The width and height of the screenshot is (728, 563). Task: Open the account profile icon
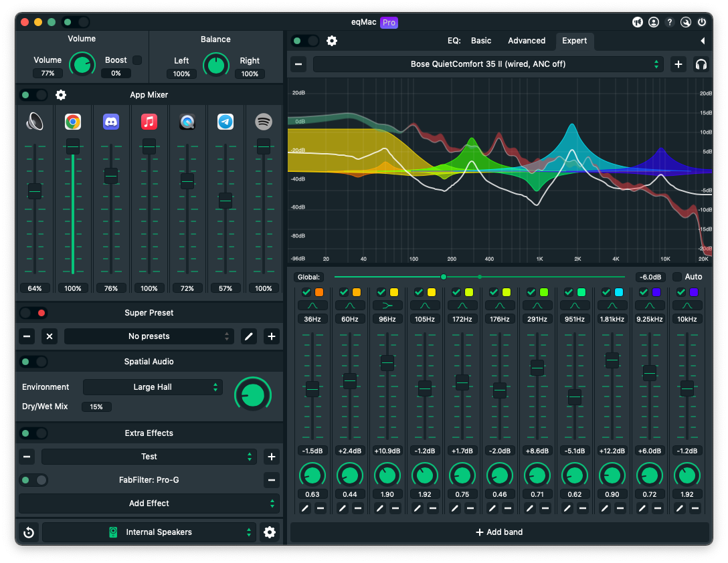654,21
